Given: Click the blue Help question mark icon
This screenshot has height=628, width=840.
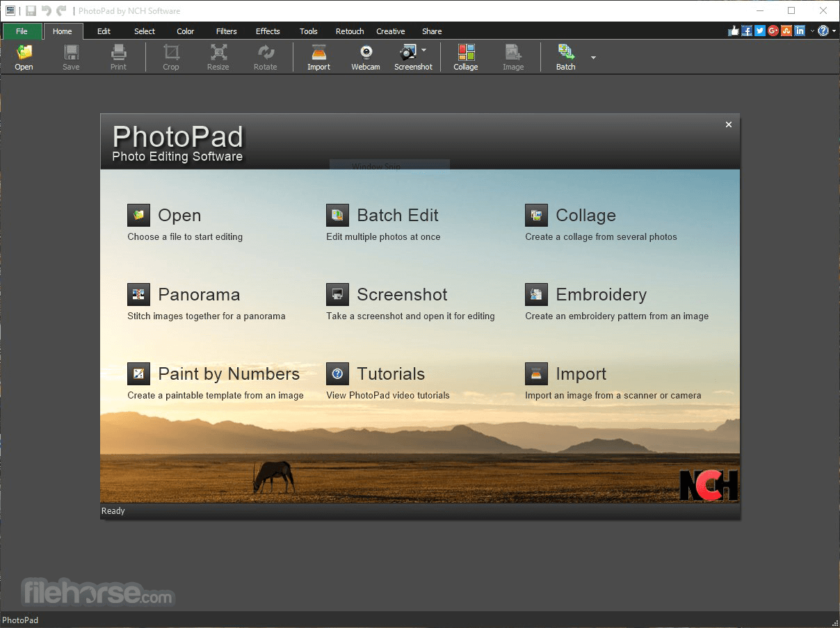Looking at the screenshot, I should [823, 31].
